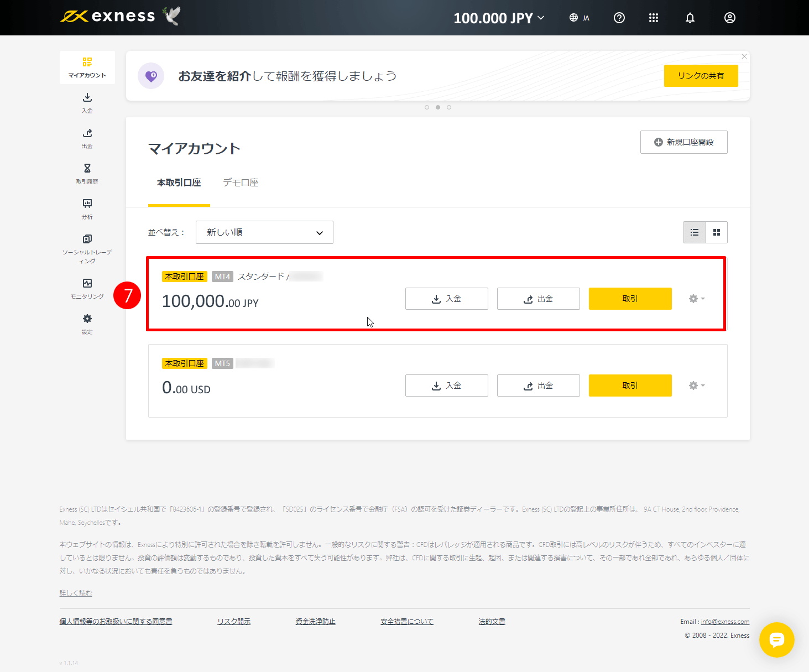
Task: Open the 新しい順 sort dropdown
Action: click(x=264, y=232)
